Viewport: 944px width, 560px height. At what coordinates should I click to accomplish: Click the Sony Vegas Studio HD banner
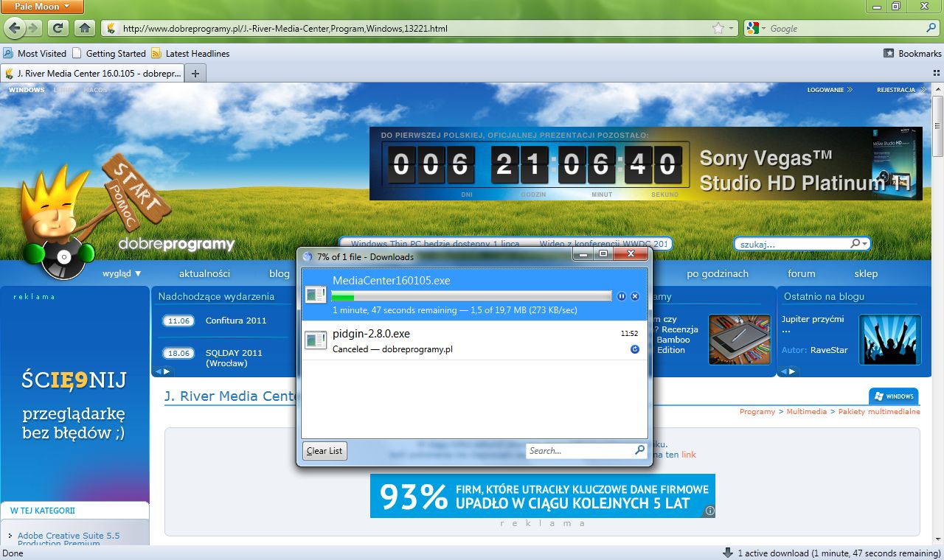[646, 164]
